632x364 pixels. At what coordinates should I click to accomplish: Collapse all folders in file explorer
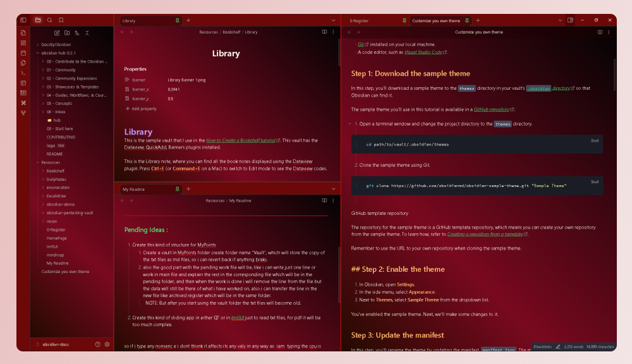87,33
